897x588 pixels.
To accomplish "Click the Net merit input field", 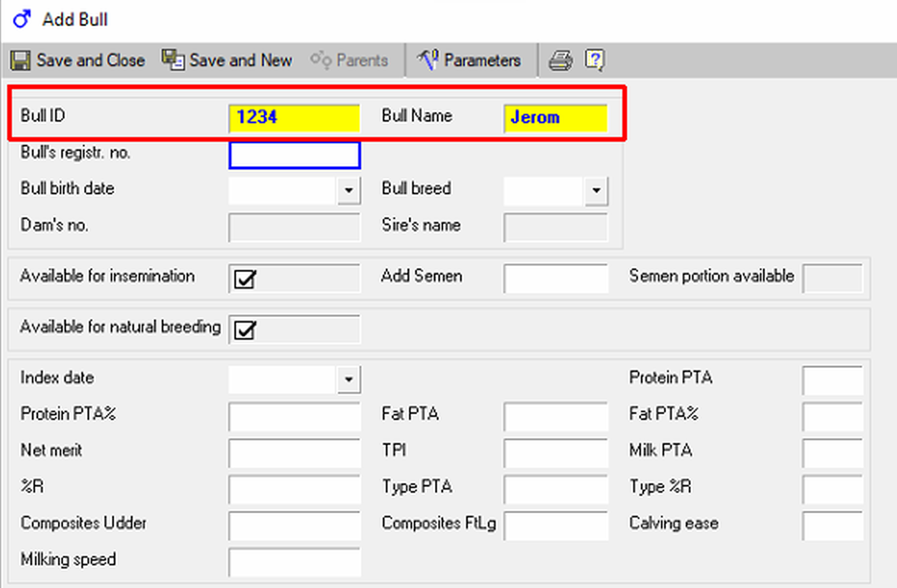I will click(x=294, y=453).
